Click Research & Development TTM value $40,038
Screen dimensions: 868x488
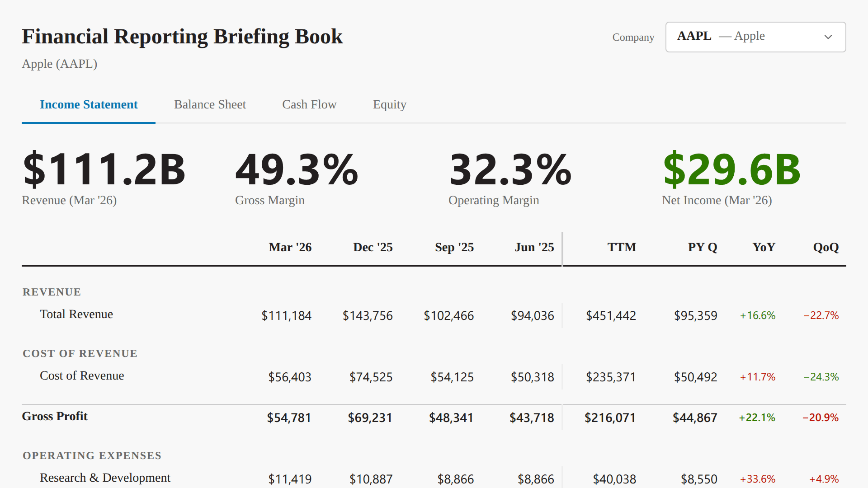pyautogui.click(x=614, y=479)
